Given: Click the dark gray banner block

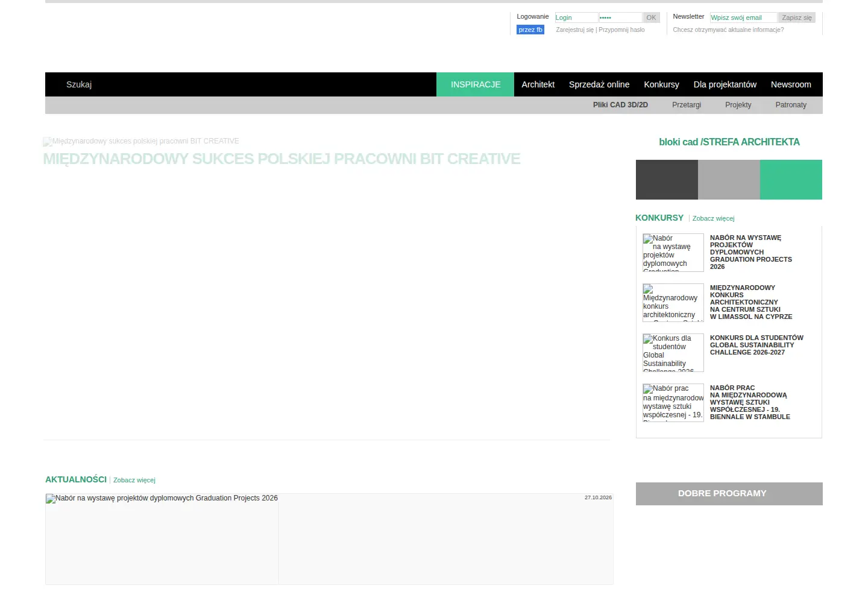Looking at the screenshot, I should pos(667,180).
